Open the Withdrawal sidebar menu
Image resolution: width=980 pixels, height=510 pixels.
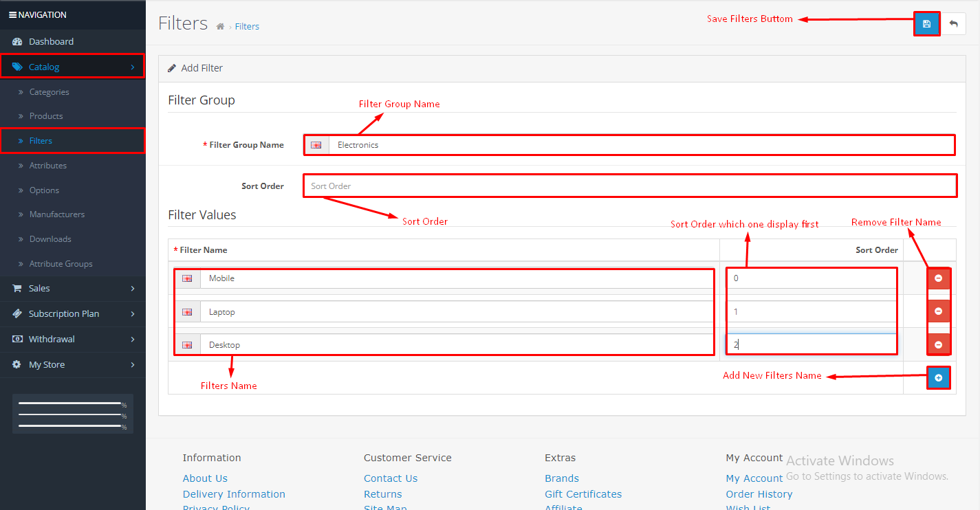[x=51, y=339]
